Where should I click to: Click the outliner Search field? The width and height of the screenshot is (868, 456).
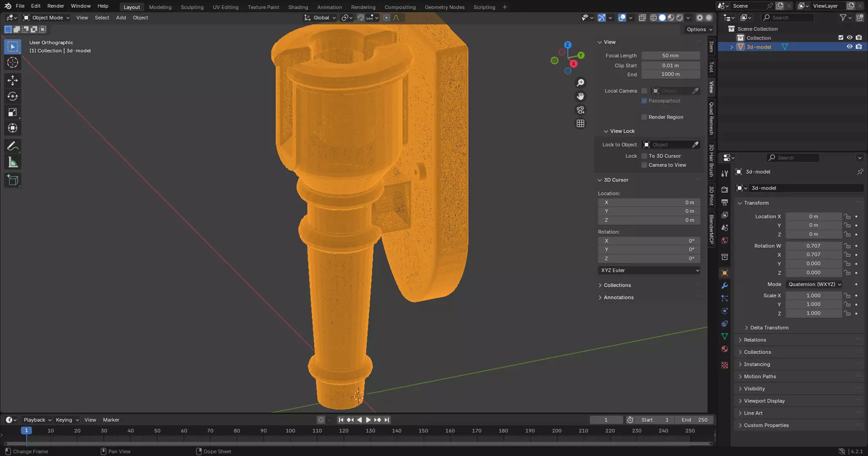coord(788,18)
